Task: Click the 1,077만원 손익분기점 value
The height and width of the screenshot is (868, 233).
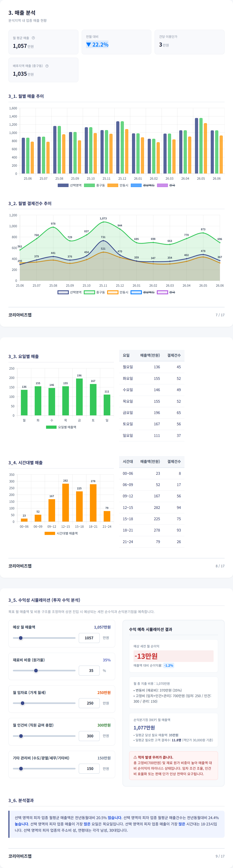Action: coord(144,727)
